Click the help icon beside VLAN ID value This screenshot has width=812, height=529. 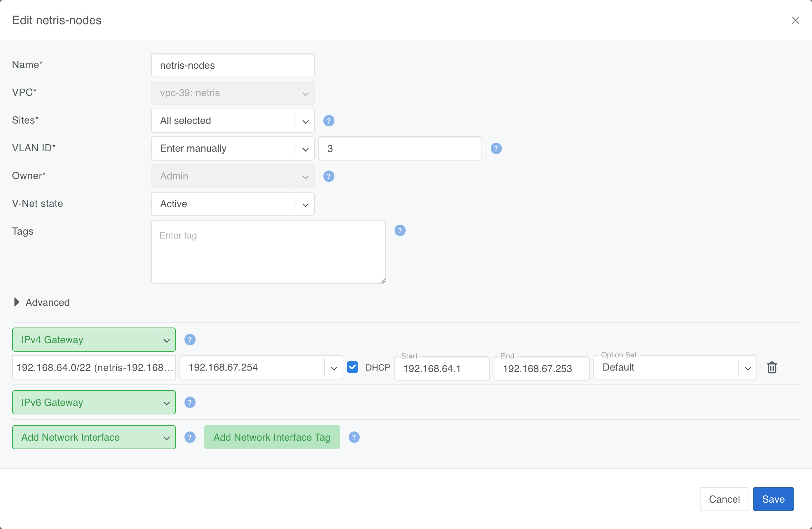point(496,148)
